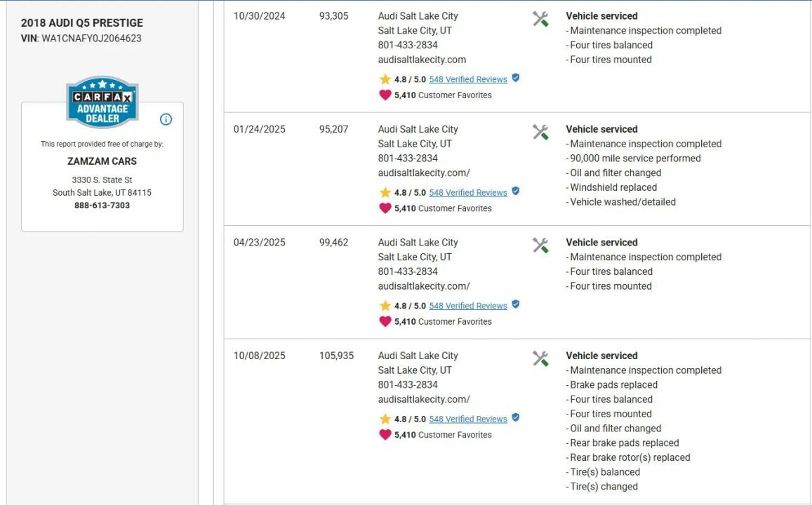Click heart favorites icon in 04/23/2025 record
This screenshot has height=505, width=812.
(385, 322)
